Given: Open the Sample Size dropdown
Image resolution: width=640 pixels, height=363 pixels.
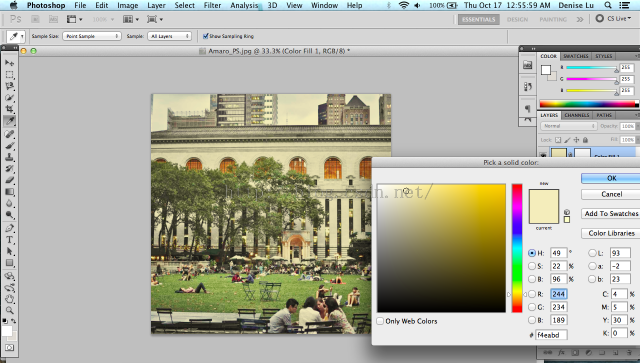Looking at the screenshot, I should coord(92,36).
